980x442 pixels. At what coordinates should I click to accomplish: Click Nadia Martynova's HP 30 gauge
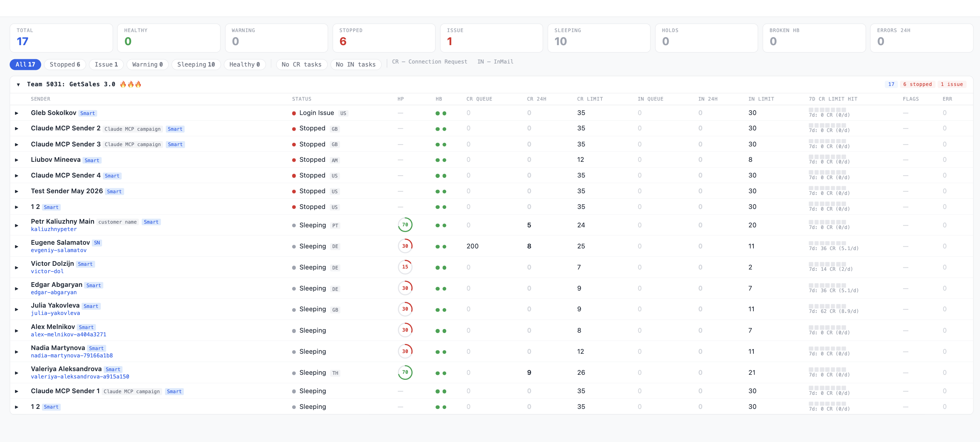pos(405,351)
